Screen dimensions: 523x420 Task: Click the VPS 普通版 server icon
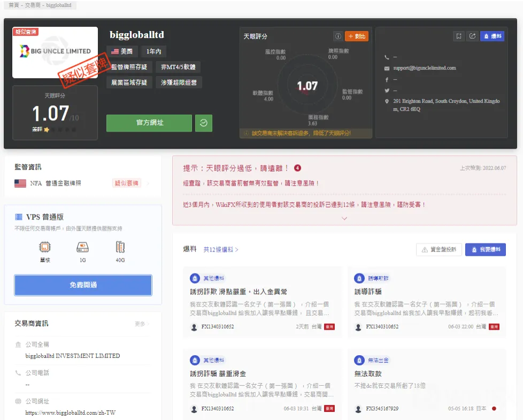(x=19, y=217)
